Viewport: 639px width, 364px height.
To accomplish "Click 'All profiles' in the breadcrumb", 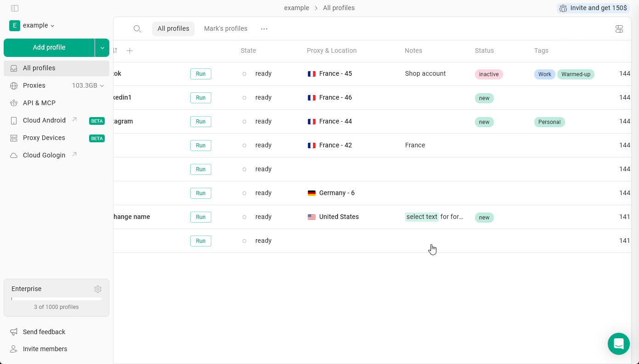I will (339, 8).
